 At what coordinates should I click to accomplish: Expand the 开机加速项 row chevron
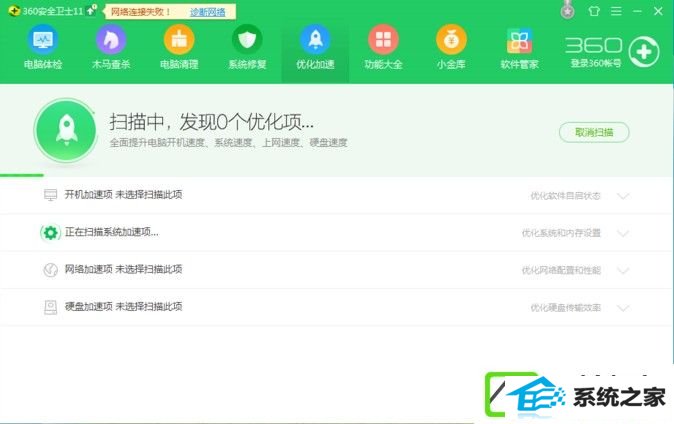click(622, 196)
